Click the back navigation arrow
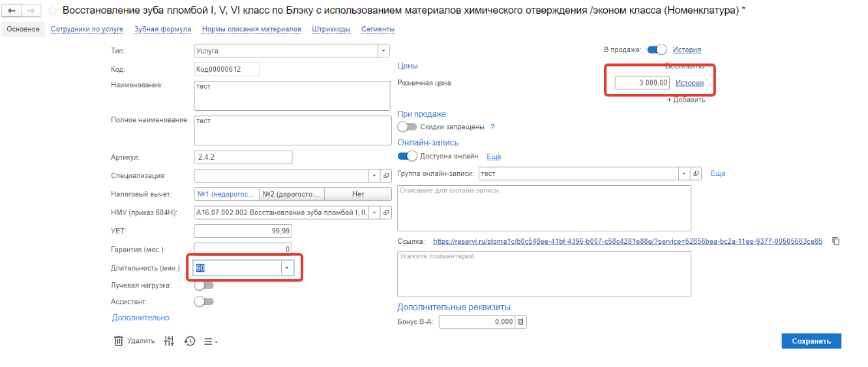 point(12,11)
